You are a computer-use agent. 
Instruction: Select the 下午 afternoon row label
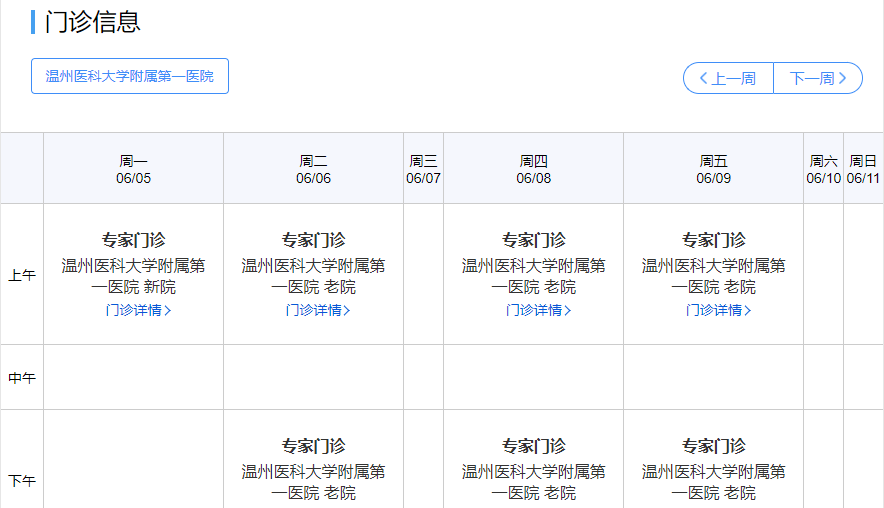22,481
